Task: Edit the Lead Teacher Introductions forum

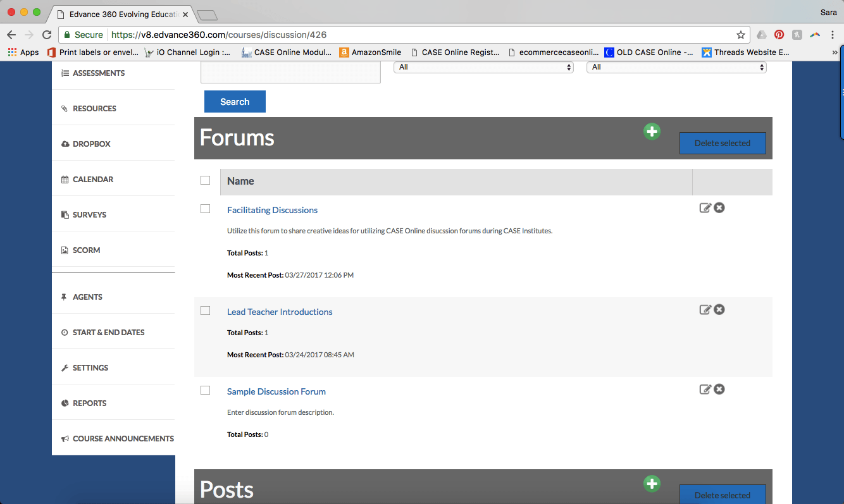Action: point(705,310)
